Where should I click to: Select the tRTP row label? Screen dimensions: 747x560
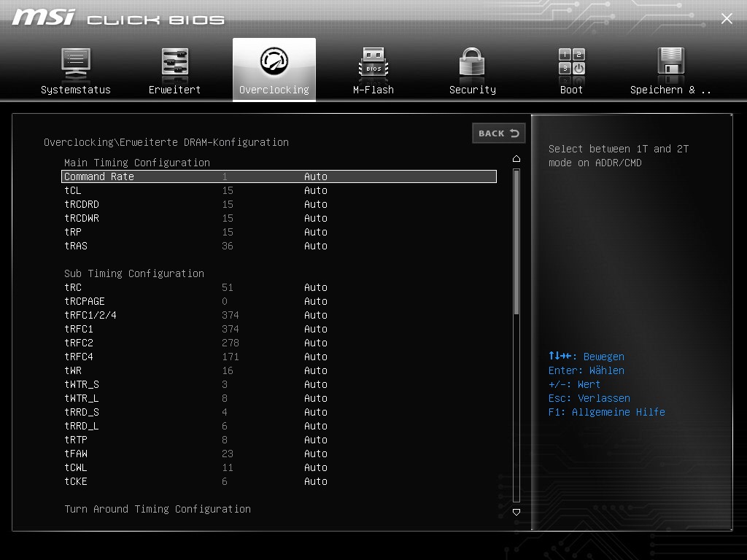(76, 440)
